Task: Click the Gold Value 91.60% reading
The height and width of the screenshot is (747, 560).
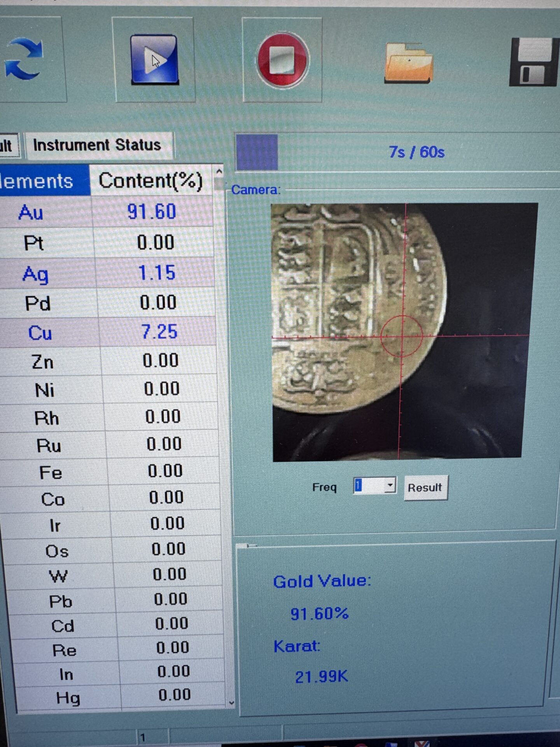Action: (x=320, y=614)
